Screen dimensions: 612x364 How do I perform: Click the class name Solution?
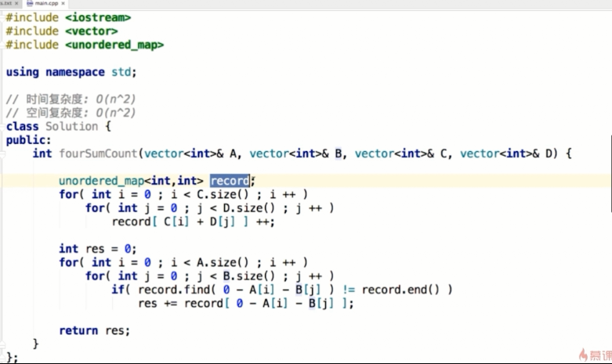(x=71, y=127)
